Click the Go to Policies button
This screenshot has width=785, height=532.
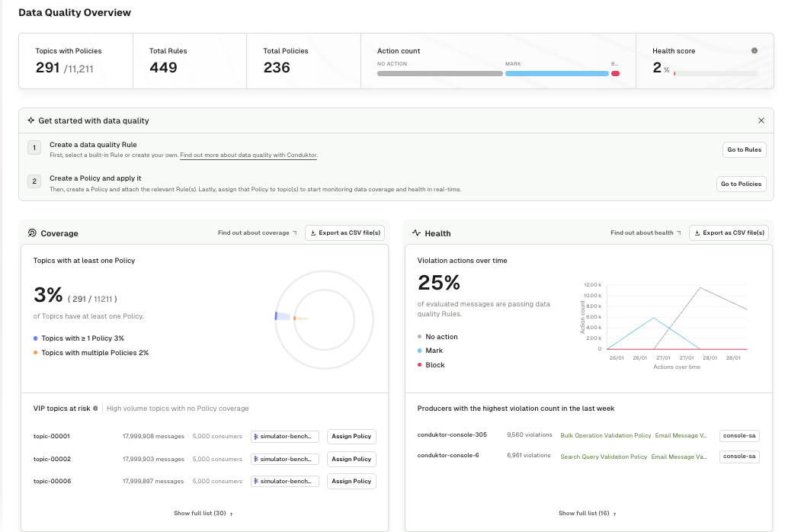click(x=741, y=184)
